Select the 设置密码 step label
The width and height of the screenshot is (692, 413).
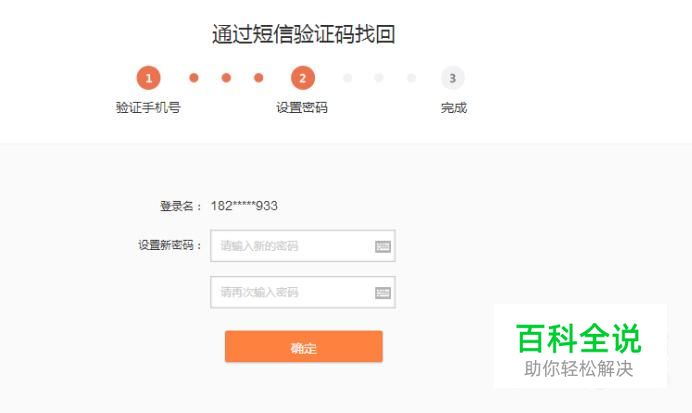(302, 107)
